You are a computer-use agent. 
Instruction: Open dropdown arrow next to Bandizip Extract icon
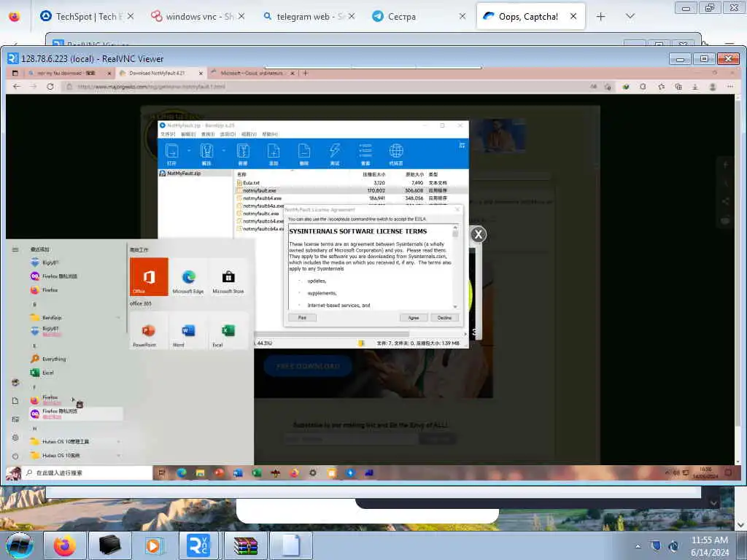click(223, 150)
